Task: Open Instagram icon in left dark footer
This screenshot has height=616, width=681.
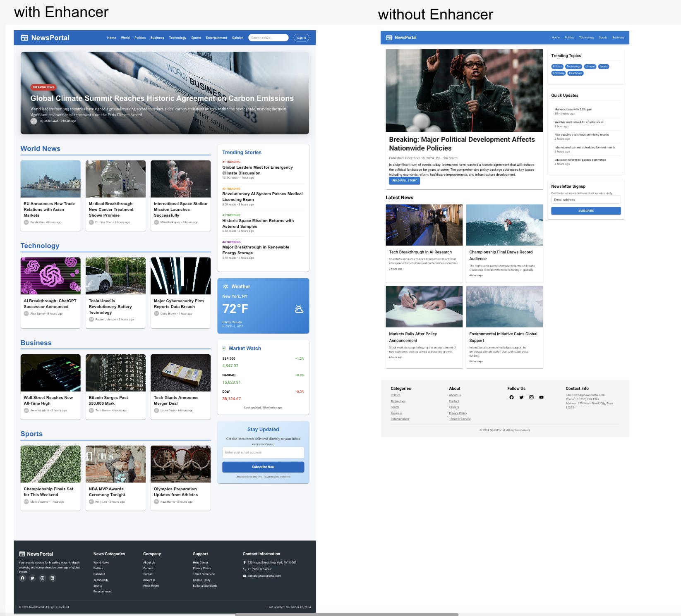Action: [x=42, y=578]
